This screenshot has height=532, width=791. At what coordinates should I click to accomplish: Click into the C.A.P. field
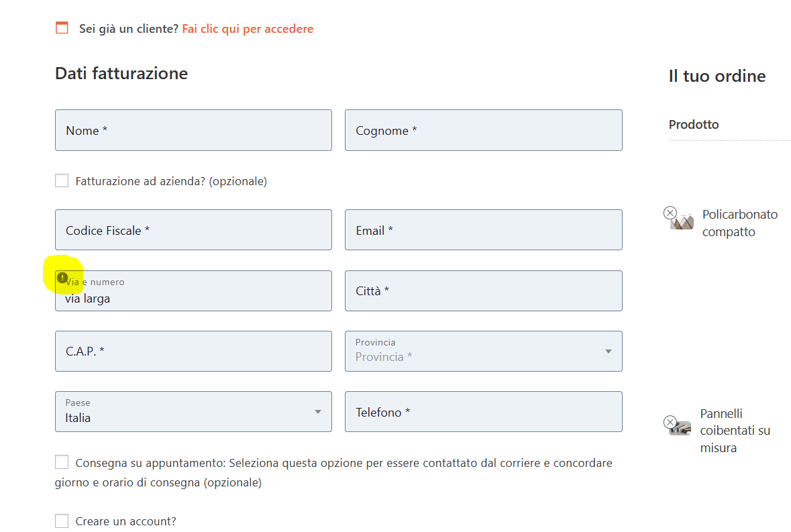point(193,352)
